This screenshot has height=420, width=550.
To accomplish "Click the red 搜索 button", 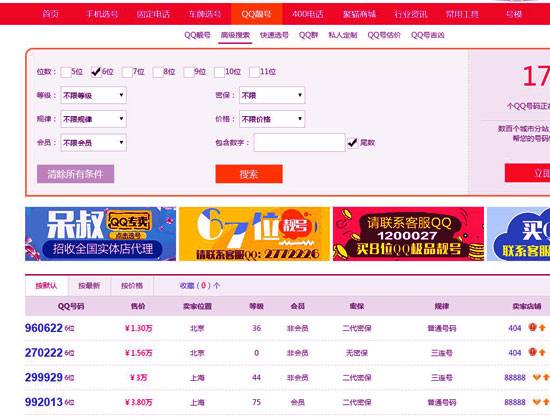I will pyautogui.click(x=249, y=174).
